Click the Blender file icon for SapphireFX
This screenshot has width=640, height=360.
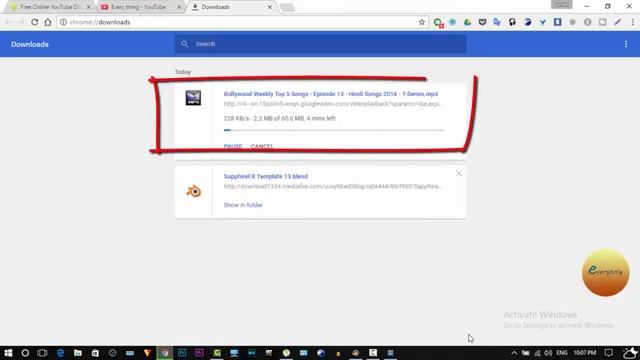pos(193,191)
